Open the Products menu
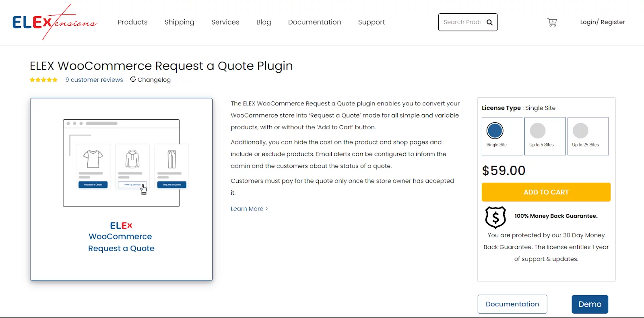644x318 pixels. point(132,22)
